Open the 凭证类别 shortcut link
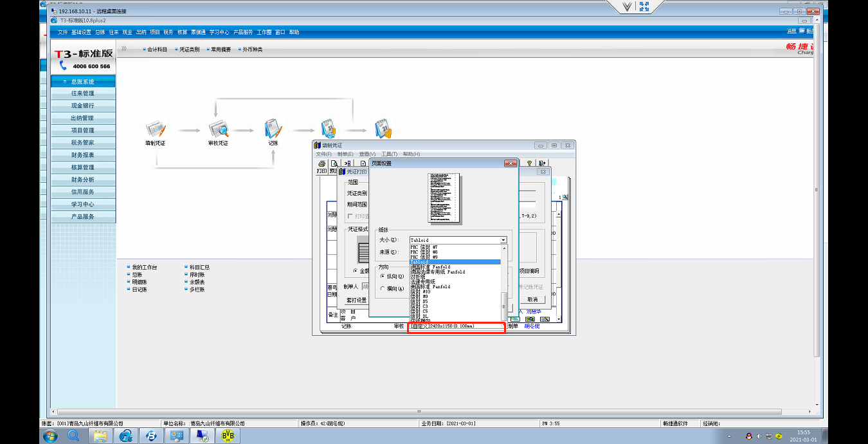The height and width of the screenshot is (444, 868). tap(189, 50)
